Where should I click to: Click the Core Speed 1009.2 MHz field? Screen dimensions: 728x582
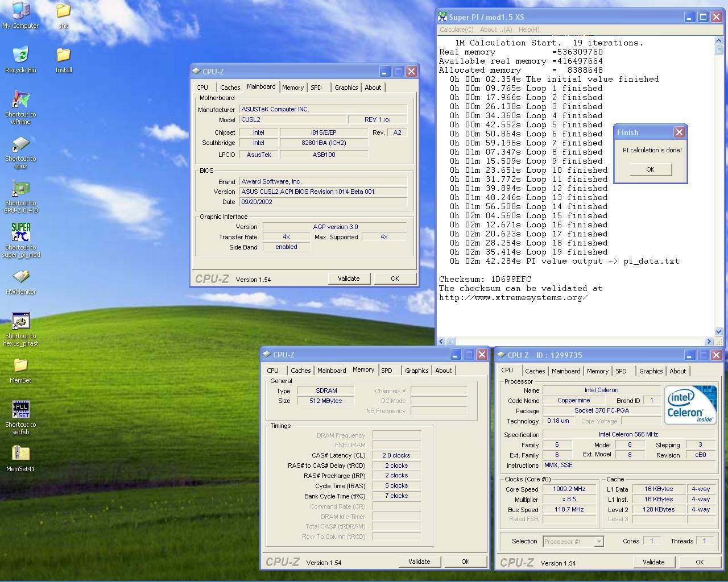[569, 489]
